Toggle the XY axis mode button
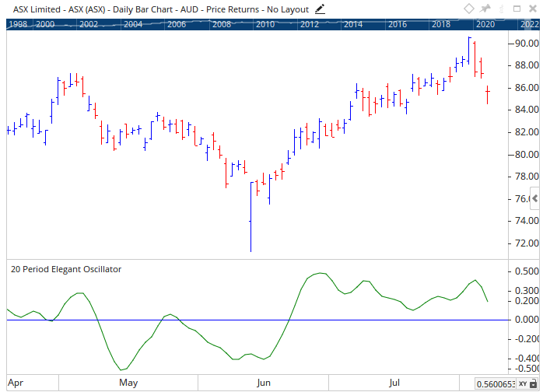The height and width of the screenshot is (392, 543). [x=523, y=383]
